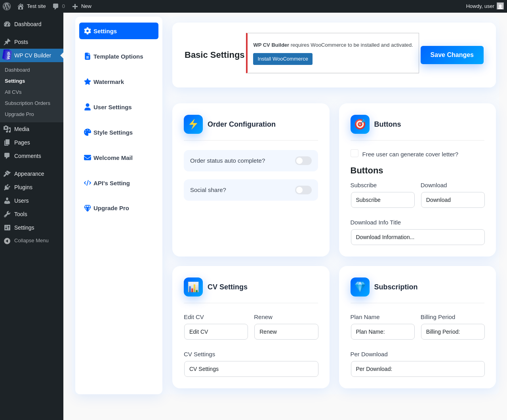Click the Plan Name text field

coord(383,332)
